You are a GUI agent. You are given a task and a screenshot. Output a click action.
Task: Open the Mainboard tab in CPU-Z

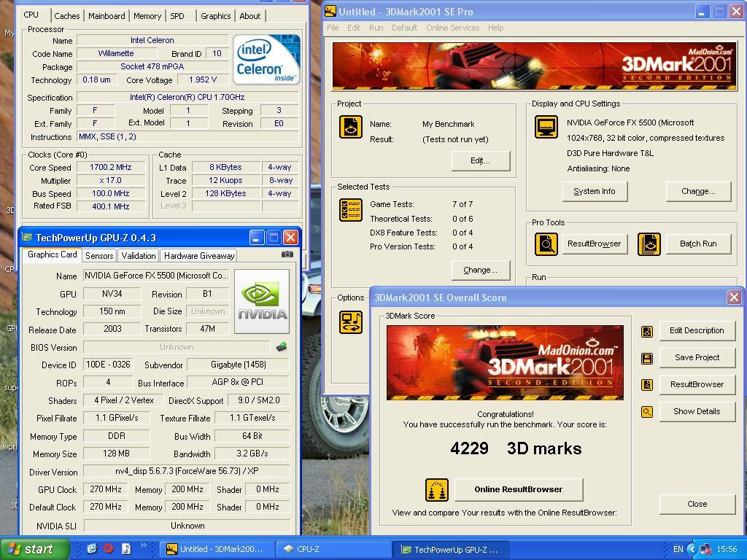tap(107, 16)
